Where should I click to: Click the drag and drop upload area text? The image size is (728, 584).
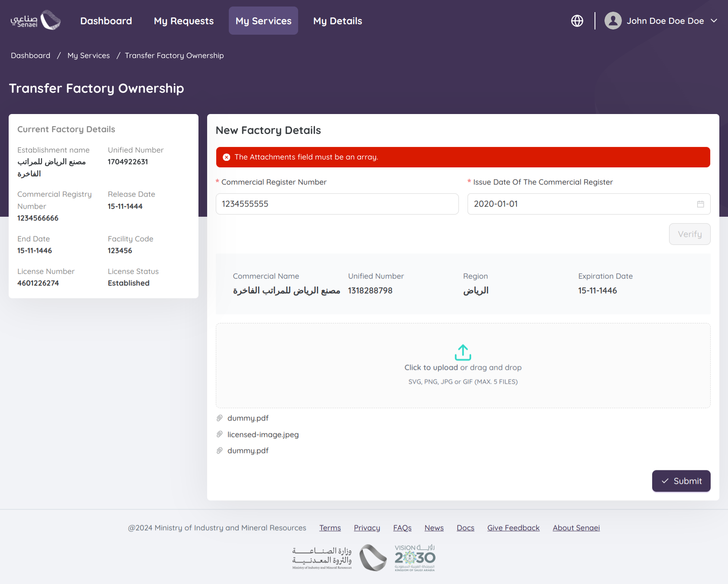pyautogui.click(x=463, y=368)
